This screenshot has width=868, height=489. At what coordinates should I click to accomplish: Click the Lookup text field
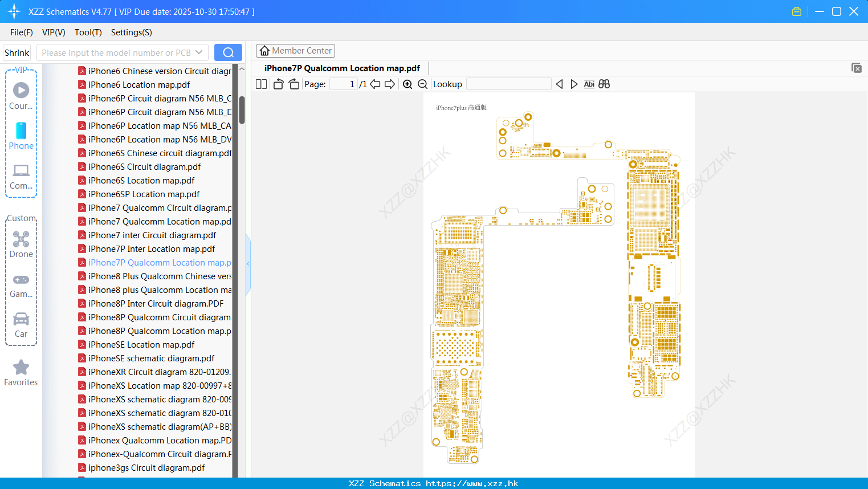tap(508, 84)
